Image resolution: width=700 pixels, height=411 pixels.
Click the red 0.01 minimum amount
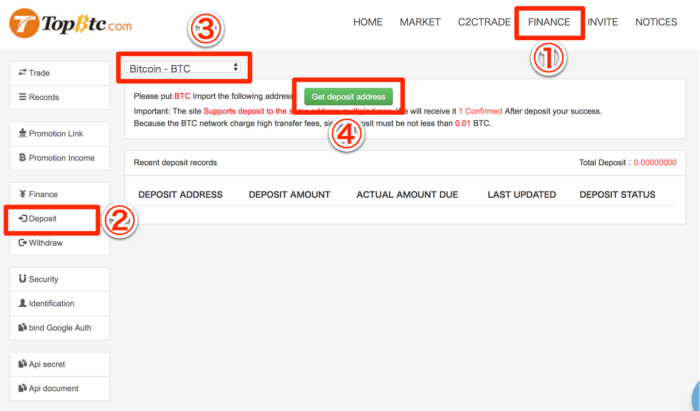(462, 123)
